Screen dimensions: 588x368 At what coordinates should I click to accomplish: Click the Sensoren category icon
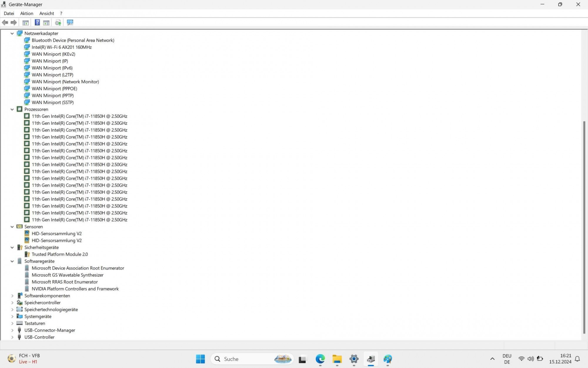pyautogui.click(x=20, y=227)
